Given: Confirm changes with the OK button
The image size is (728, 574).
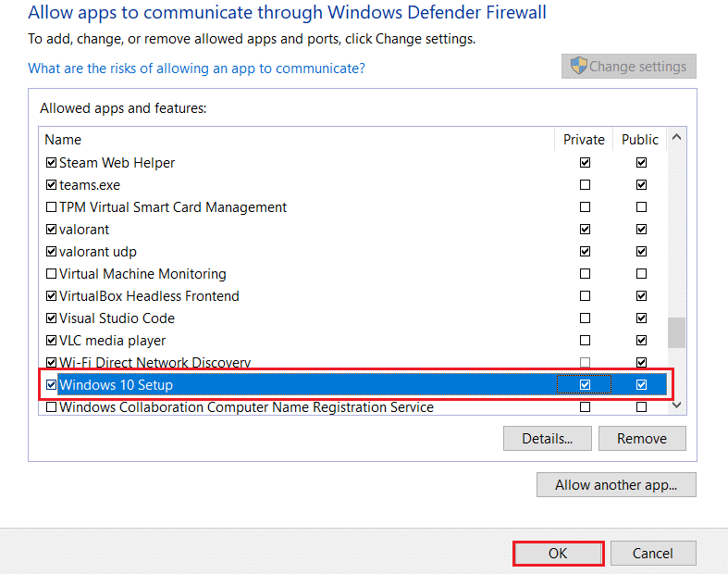Looking at the screenshot, I should 558,554.
